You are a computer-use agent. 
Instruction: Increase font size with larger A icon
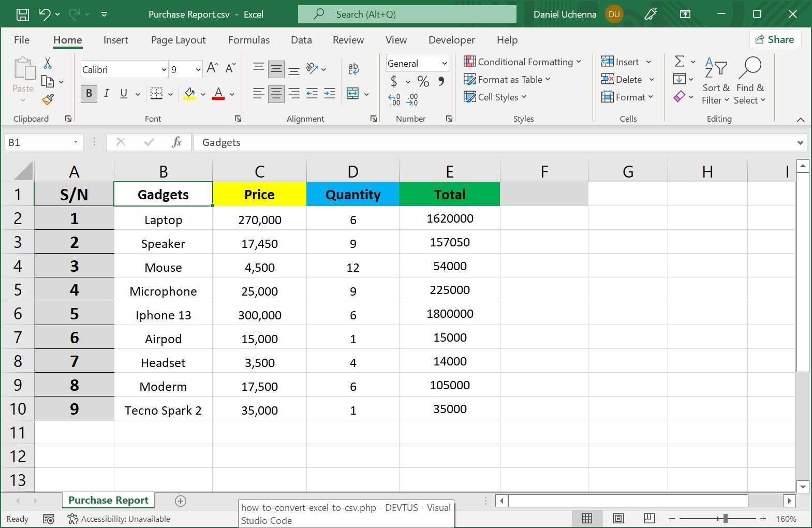[x=212, y=68]
